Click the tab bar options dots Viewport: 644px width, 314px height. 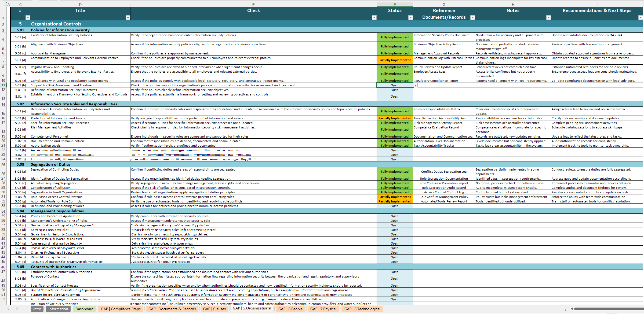click(x=565, y=309)
